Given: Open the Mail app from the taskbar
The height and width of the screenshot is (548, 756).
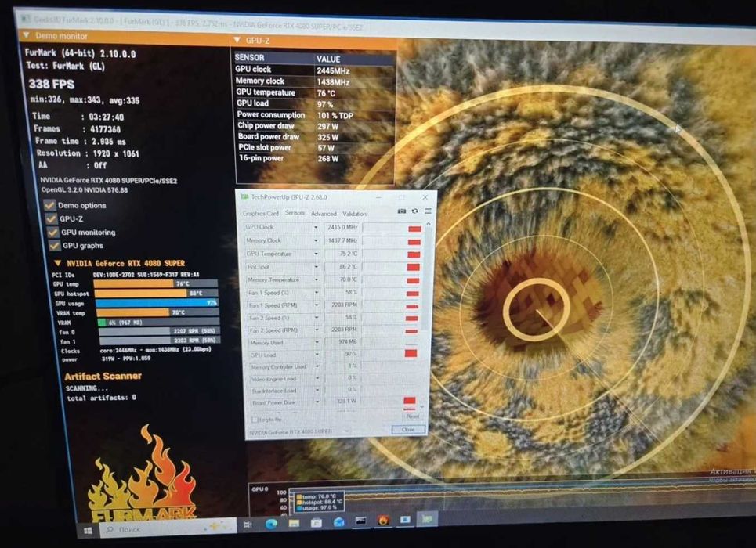Looking at the screenshot, I should (339, 522).
